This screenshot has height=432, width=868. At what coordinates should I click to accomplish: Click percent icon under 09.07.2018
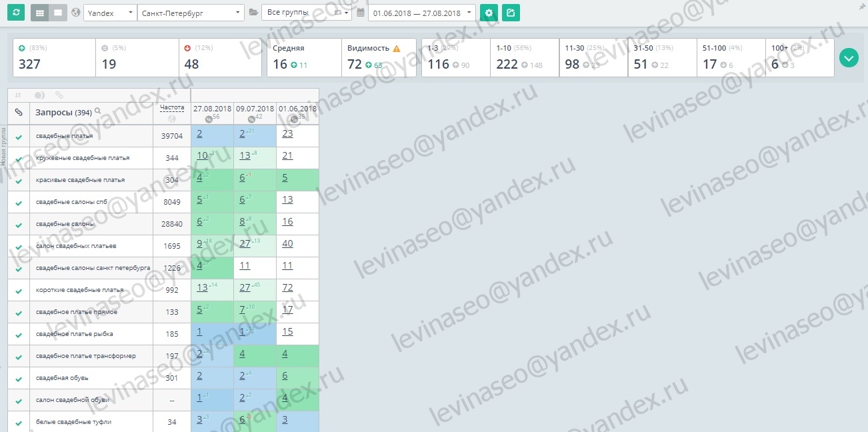[x=251, y=119]
